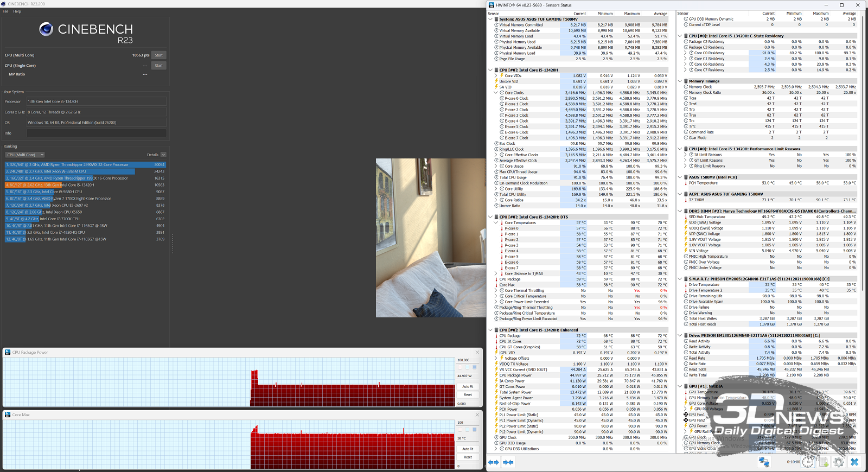Image resolution: width=868 pixels, height=472 pixels.
Task: Toggle the Details checkbox in Ranking
Action: [163, 155]
